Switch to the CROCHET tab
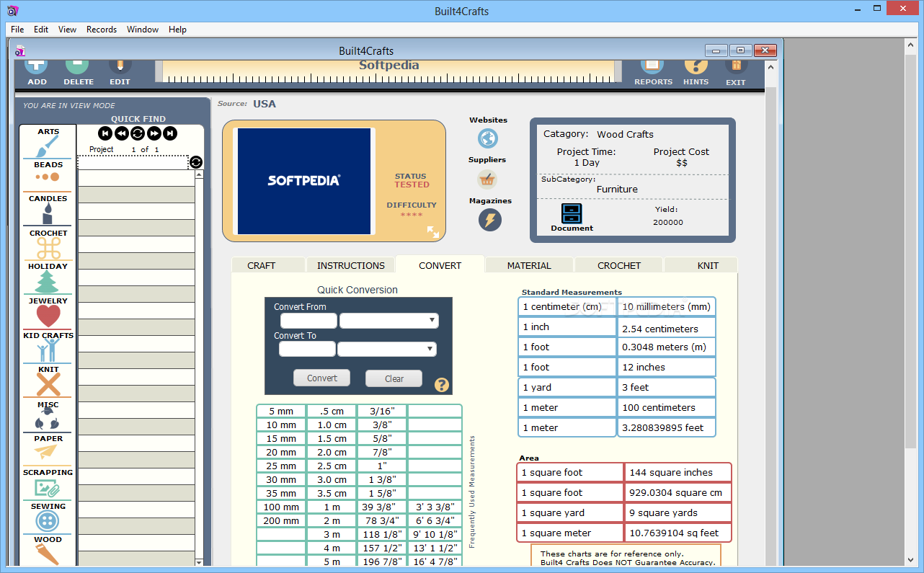 pos(619,265)
